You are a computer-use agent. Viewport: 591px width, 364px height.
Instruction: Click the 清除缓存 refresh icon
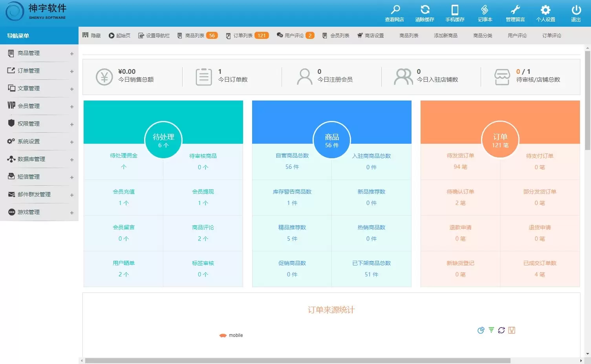425,10
